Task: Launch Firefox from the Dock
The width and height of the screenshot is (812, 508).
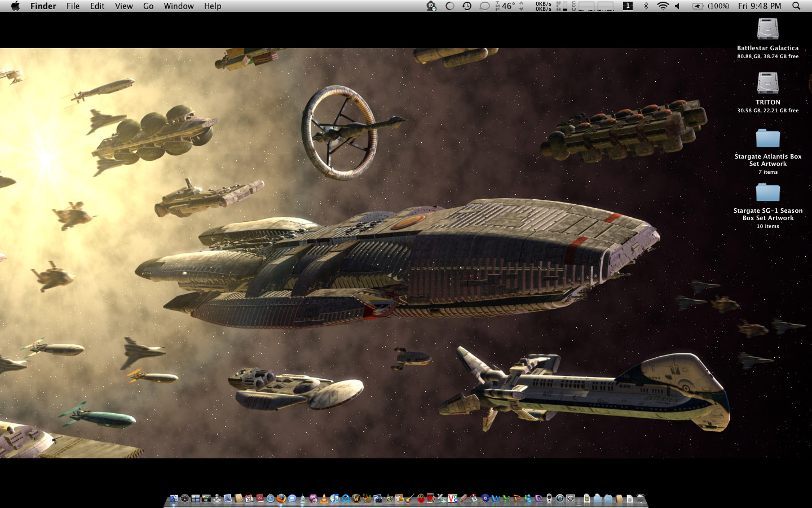Action: coord(281,498)
